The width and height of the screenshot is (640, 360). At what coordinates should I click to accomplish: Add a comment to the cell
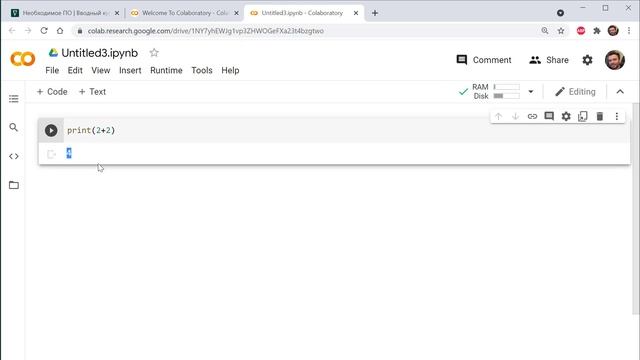pos(549,116)
